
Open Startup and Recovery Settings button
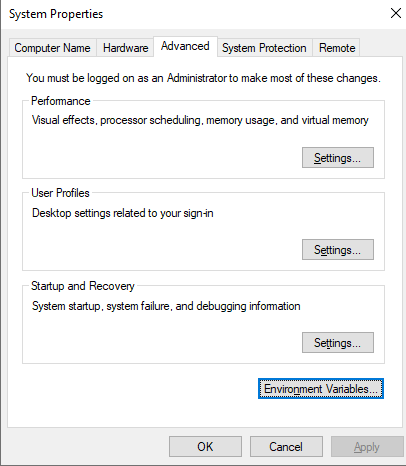click(x=338, y=343)
